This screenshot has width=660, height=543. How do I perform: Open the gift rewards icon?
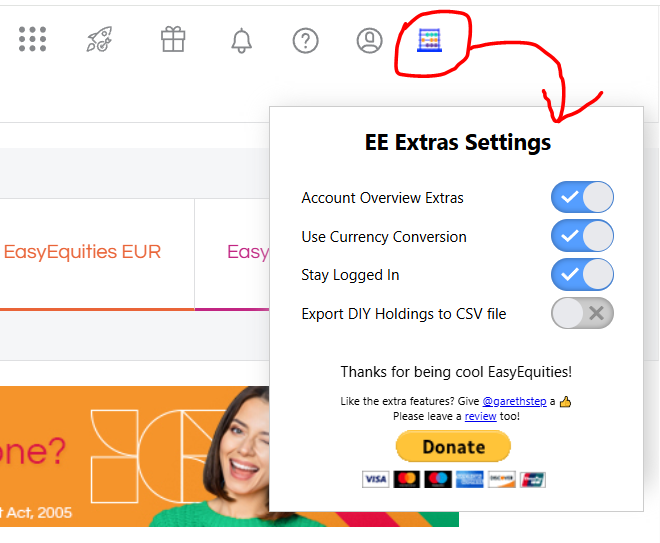(173, 39)
